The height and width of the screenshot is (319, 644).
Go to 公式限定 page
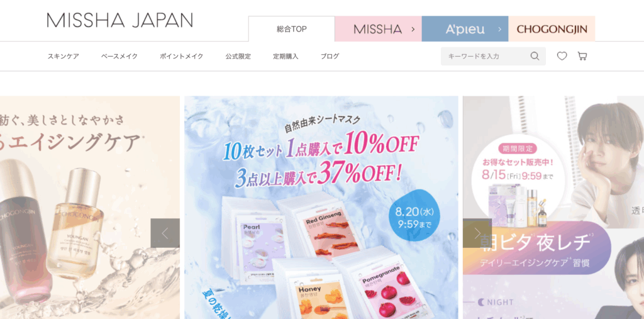tap(238, 57)
